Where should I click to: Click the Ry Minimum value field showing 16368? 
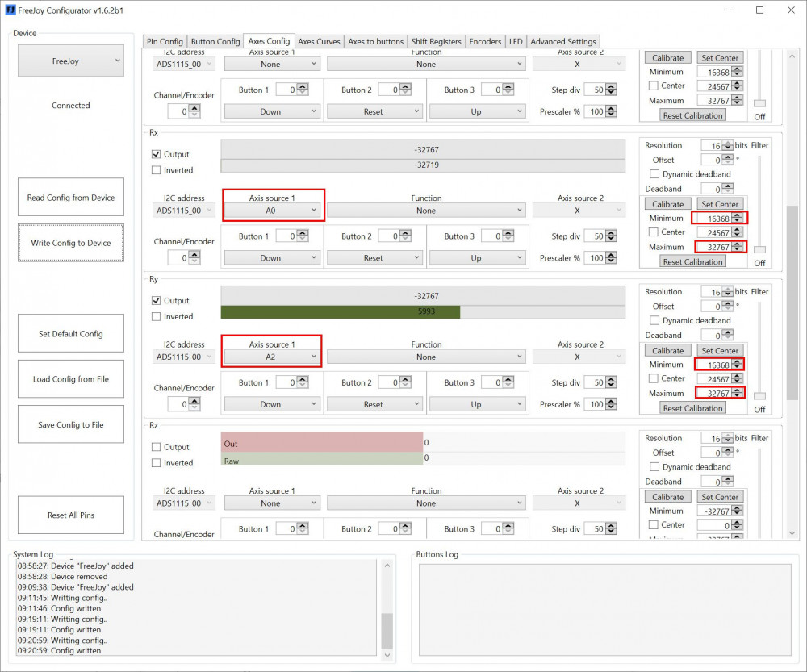point(713,365)
